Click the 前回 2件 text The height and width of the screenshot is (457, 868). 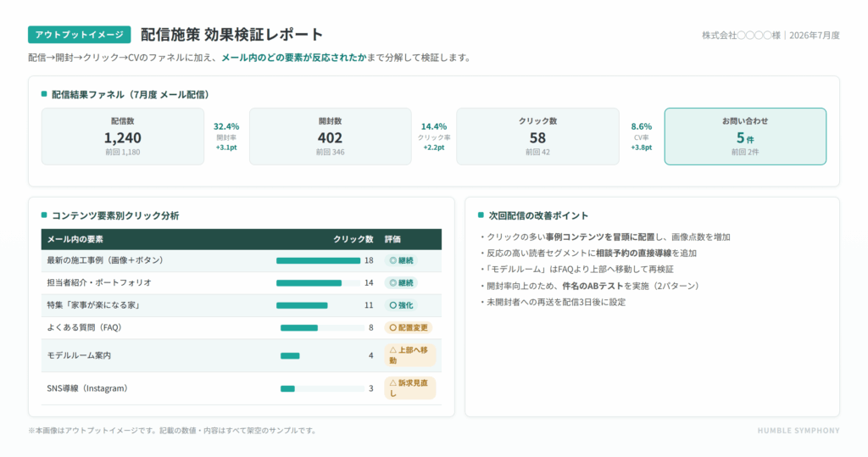(745, 152)
